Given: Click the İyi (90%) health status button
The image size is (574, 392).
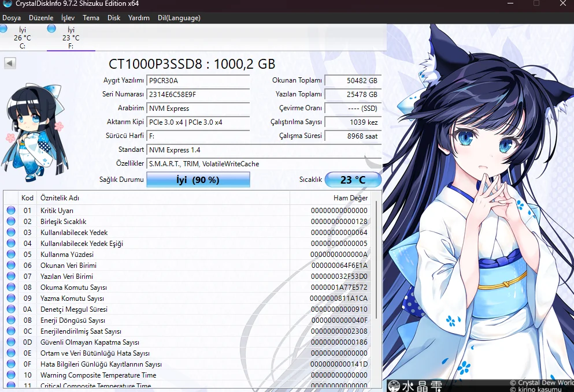Looking at the screenshot, I should click(198, 180).
